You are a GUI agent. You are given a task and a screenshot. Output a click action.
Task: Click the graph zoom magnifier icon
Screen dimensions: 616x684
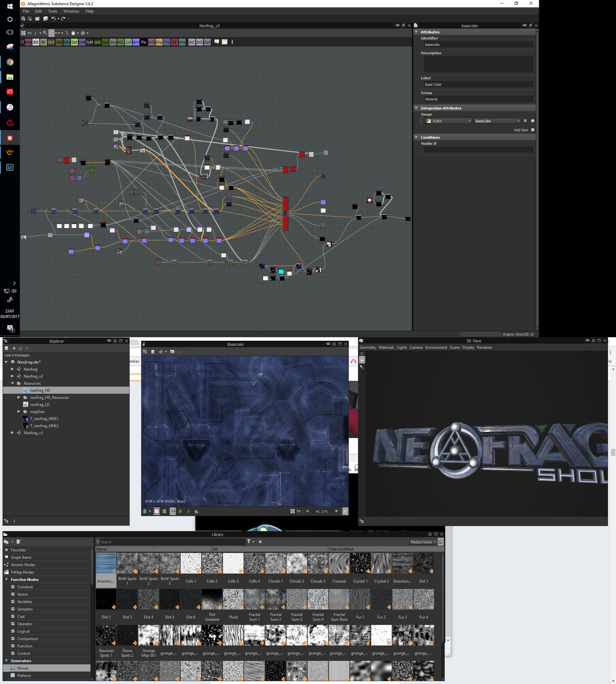coord(45,33)
